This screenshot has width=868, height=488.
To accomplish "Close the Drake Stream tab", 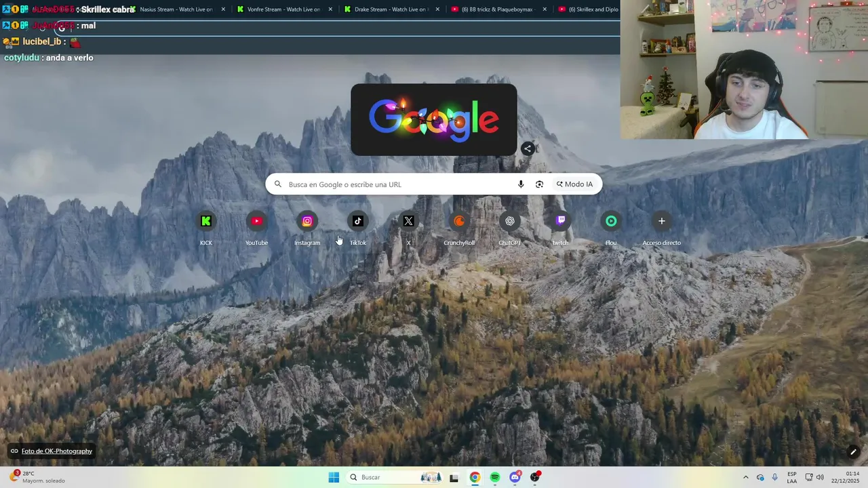I will (437, 9).
